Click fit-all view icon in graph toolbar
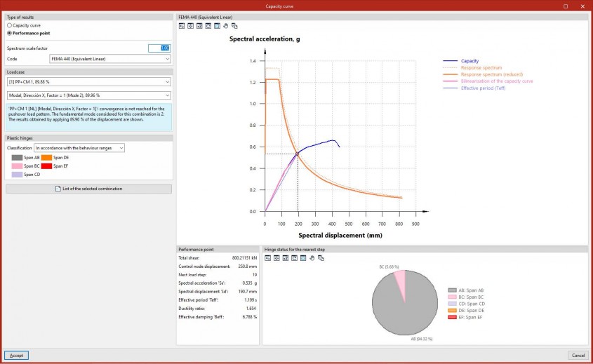 (190, 26)
